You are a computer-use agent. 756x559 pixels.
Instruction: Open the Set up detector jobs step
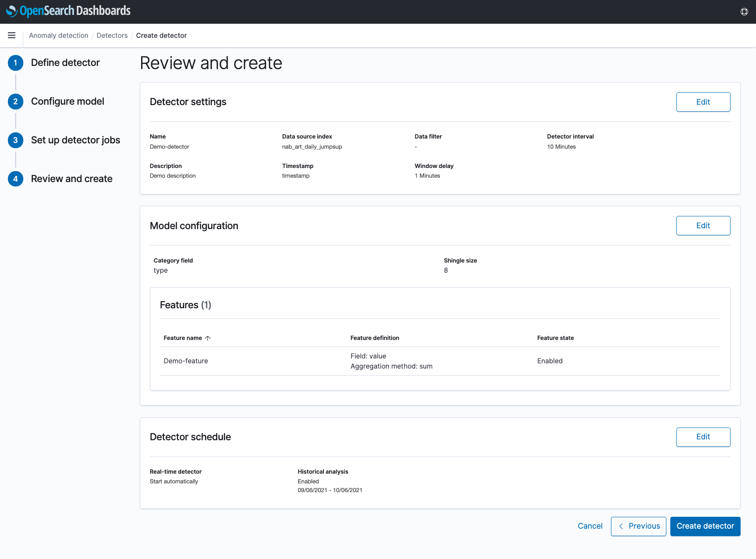76,140
